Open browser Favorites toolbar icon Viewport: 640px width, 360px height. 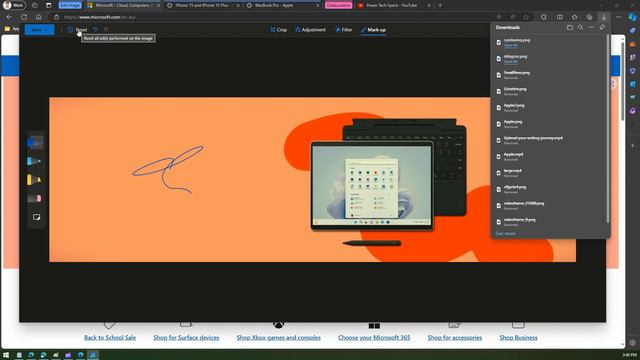(574, 17)
